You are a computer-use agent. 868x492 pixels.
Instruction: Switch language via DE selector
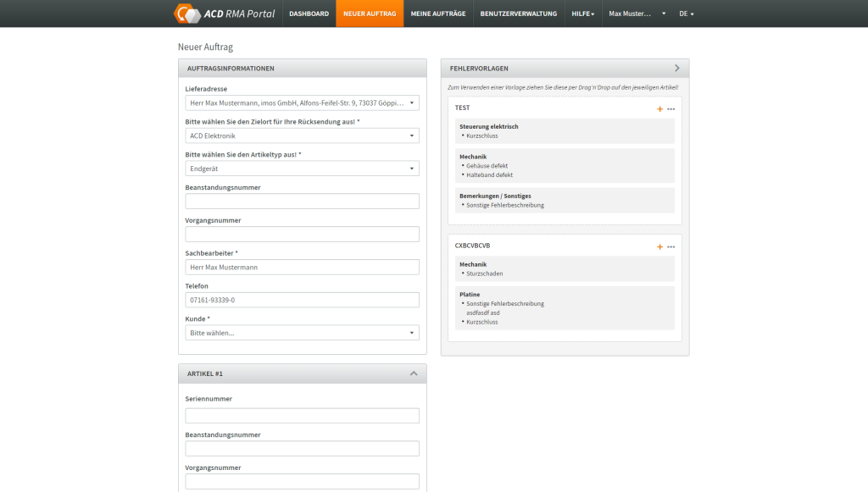[x=687, y=14]
